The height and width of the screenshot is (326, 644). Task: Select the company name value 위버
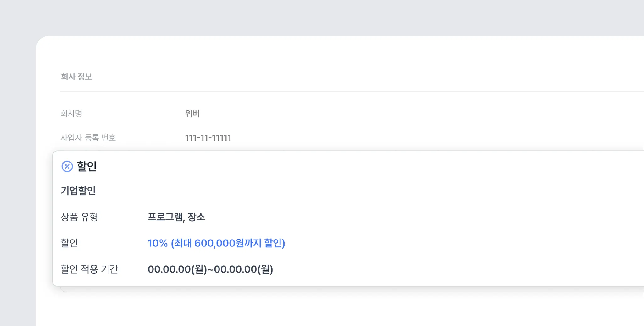pyautogui.click(x=192, y=113)
